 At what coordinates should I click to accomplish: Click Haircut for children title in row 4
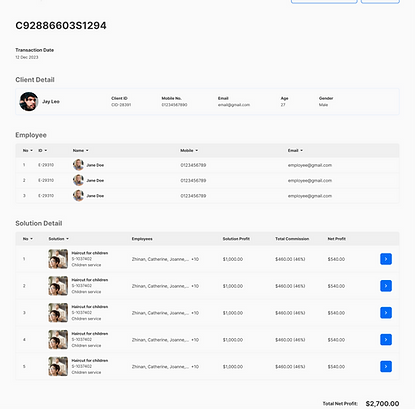click(90, 334)
